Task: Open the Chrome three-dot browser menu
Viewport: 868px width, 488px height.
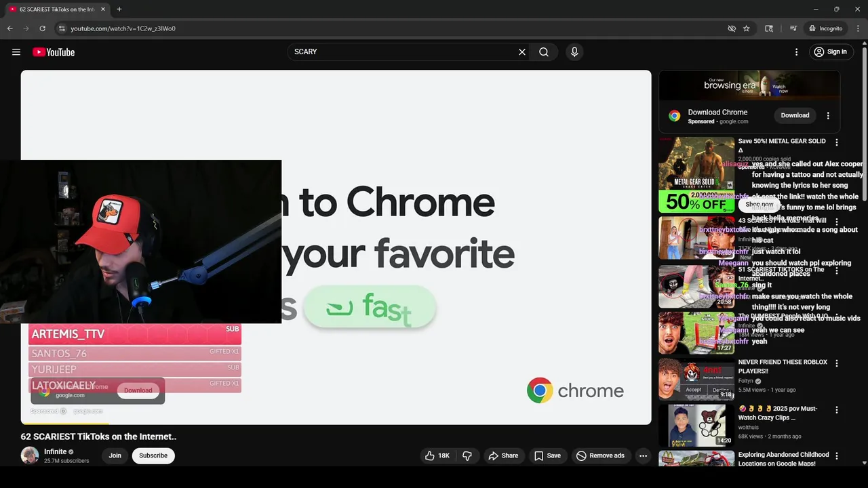Action: coord(858,28)
